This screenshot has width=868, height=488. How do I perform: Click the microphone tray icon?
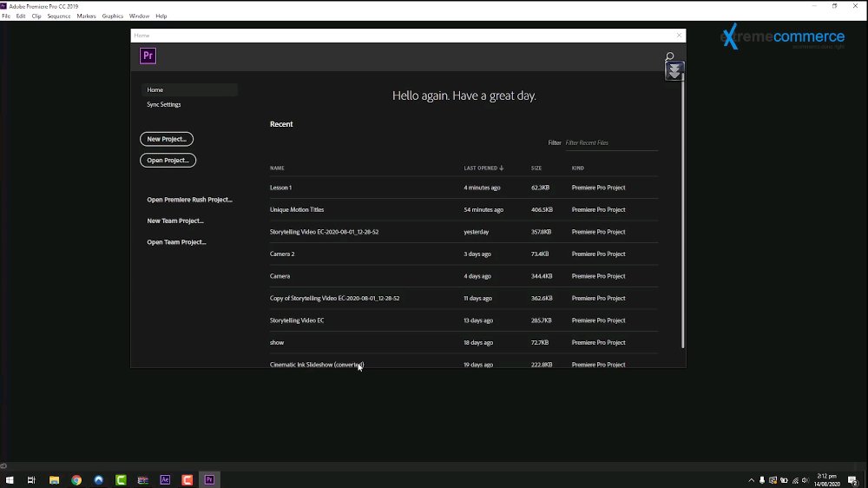762,480
